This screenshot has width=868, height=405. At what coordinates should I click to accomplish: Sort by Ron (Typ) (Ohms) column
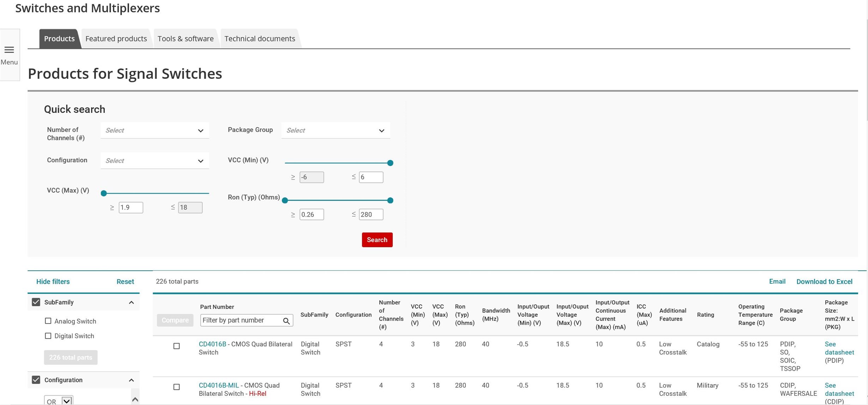tap(464, 315)
